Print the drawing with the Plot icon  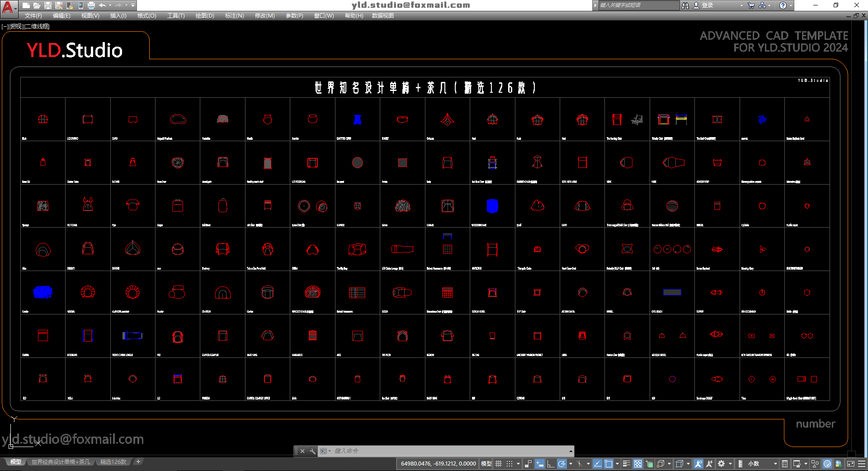(x=91, y=5)
